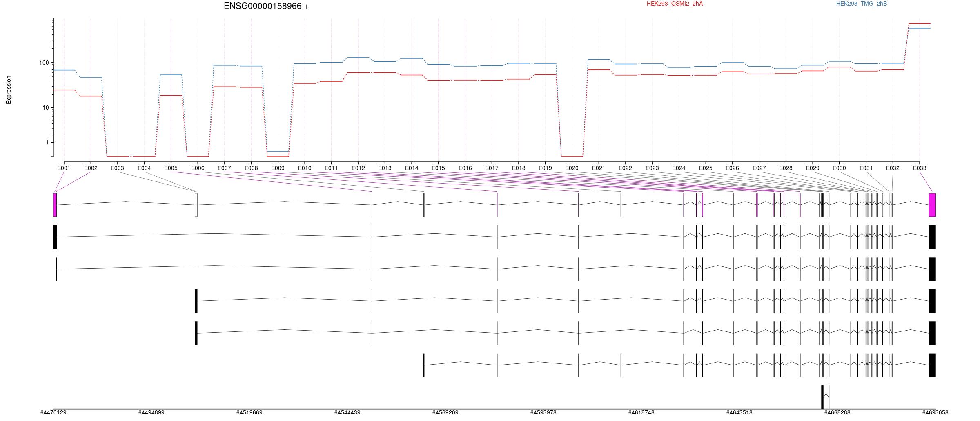Click genomic coordinate 64618748

tap(641, 412)
